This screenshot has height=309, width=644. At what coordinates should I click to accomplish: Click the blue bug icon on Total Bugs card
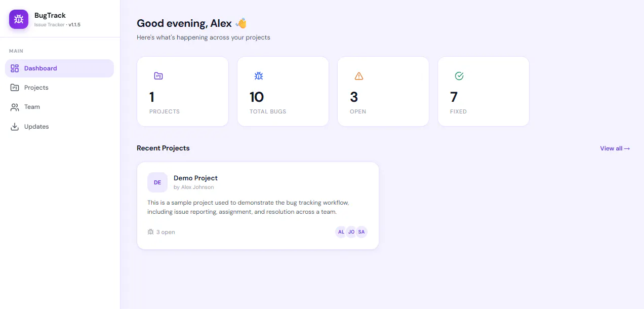(x=259, y=76)
